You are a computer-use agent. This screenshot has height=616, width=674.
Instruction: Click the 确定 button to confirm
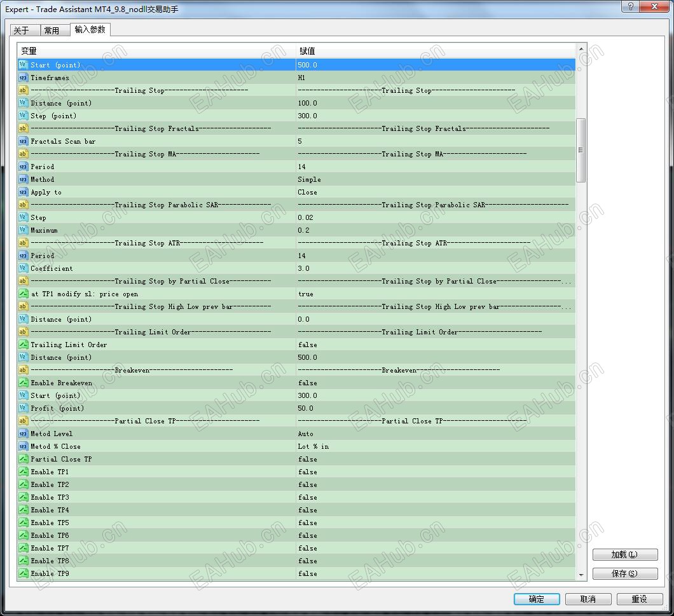point(537,599)
